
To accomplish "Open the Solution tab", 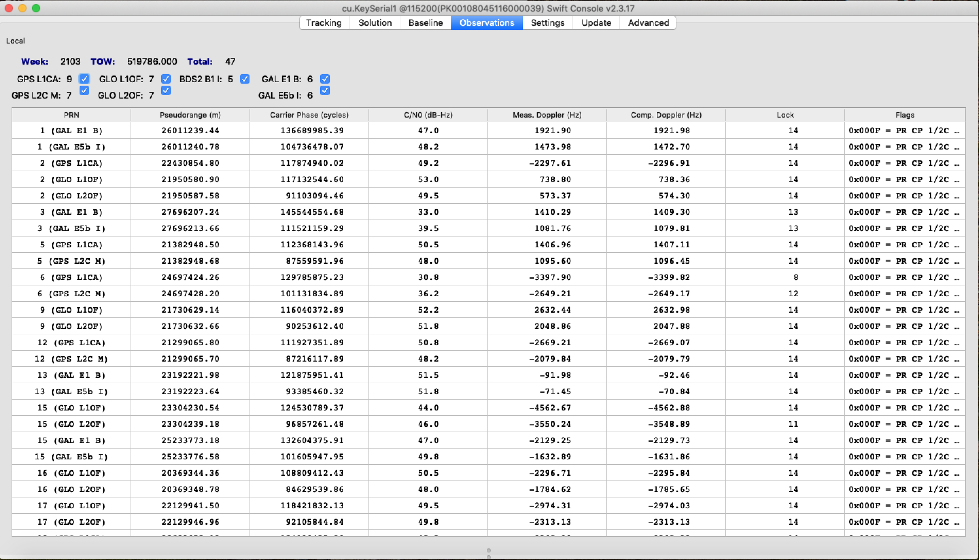I will (375, 23).
